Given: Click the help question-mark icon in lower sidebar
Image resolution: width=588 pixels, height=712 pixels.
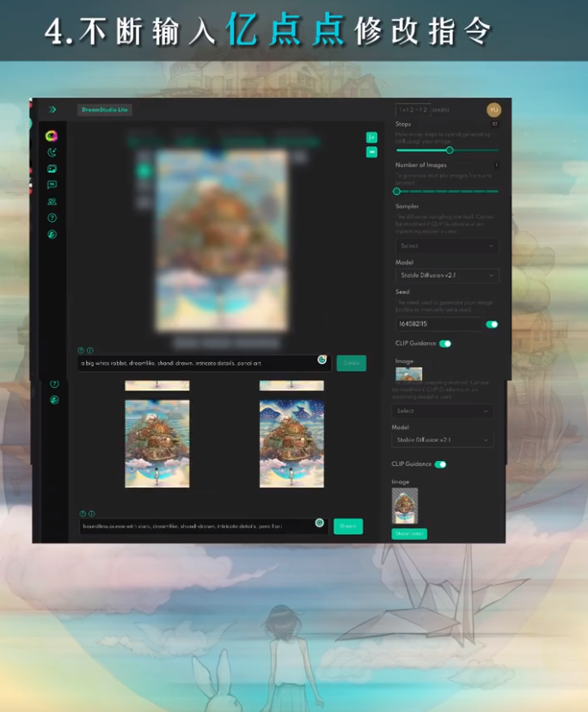Looking at the screenshot, I should pyautogui.click(x=54, y=384).
